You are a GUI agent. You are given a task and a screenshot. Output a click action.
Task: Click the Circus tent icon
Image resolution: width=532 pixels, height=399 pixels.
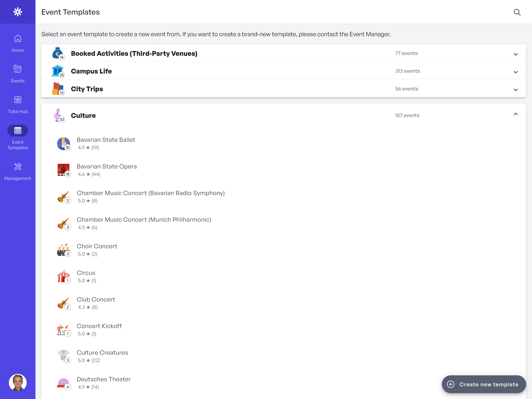pyautogui.click(x=63, y=276)
